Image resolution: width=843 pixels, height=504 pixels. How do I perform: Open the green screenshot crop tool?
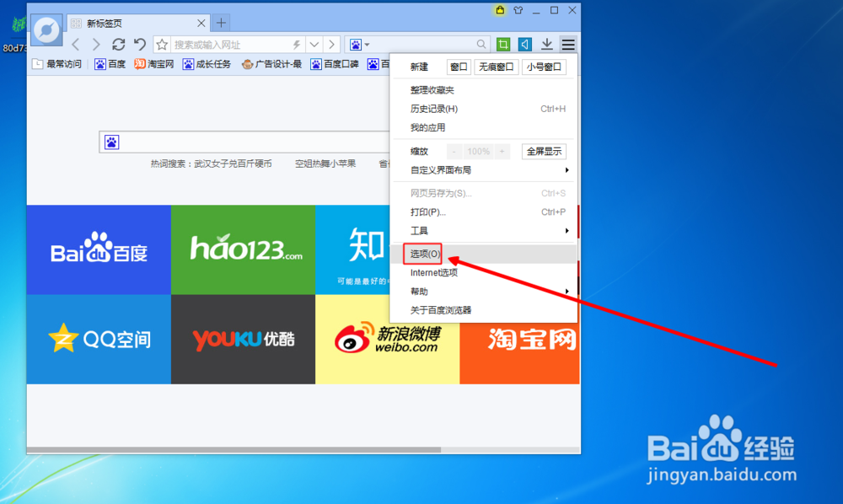[x=503, y=44]
